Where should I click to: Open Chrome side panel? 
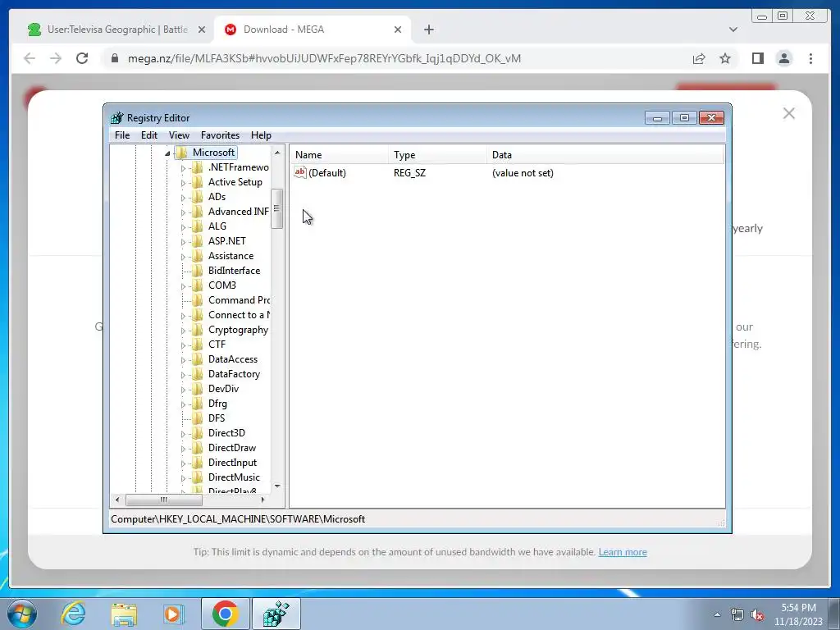point(757,58)
